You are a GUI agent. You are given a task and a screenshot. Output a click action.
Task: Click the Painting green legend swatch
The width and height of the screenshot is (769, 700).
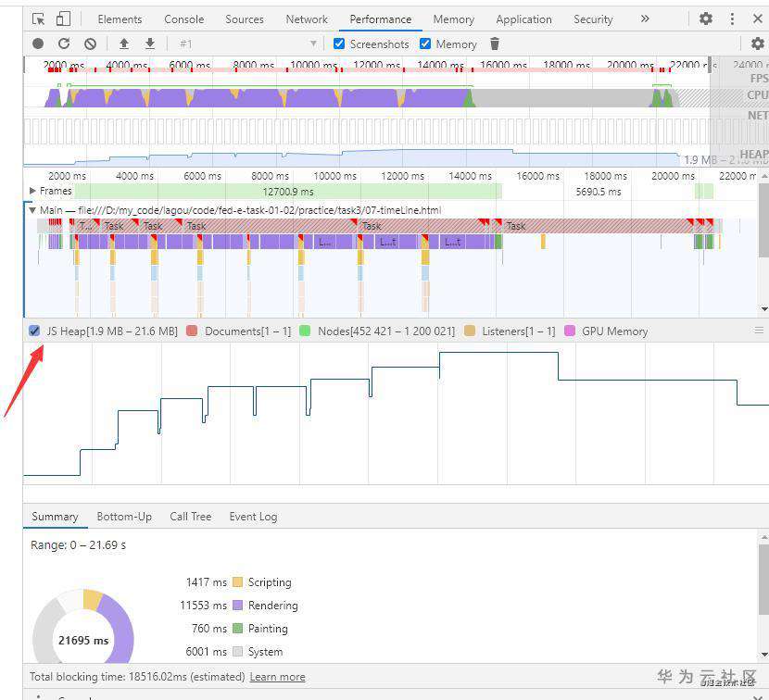[x=237, y=628]
